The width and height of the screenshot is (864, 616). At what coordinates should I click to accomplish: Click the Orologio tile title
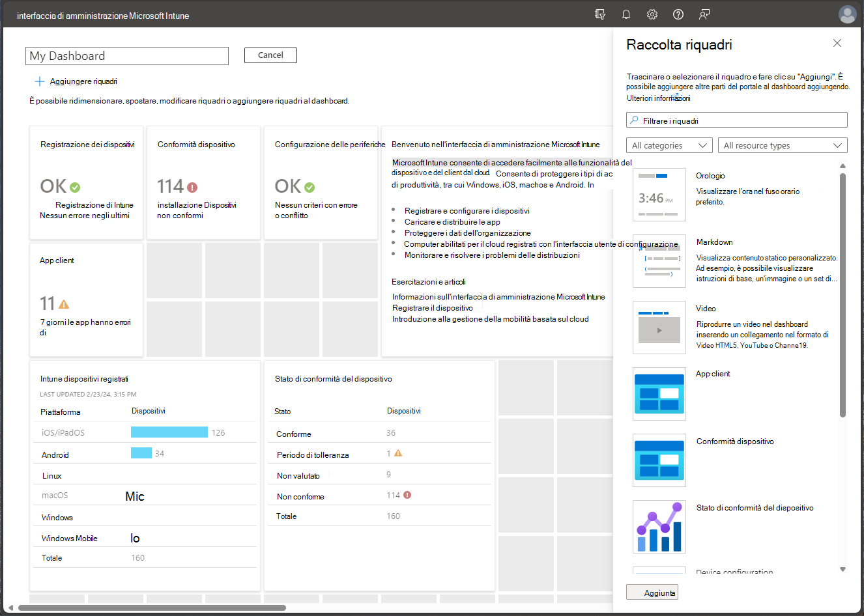pyautogui.click(x=710, y=176)
